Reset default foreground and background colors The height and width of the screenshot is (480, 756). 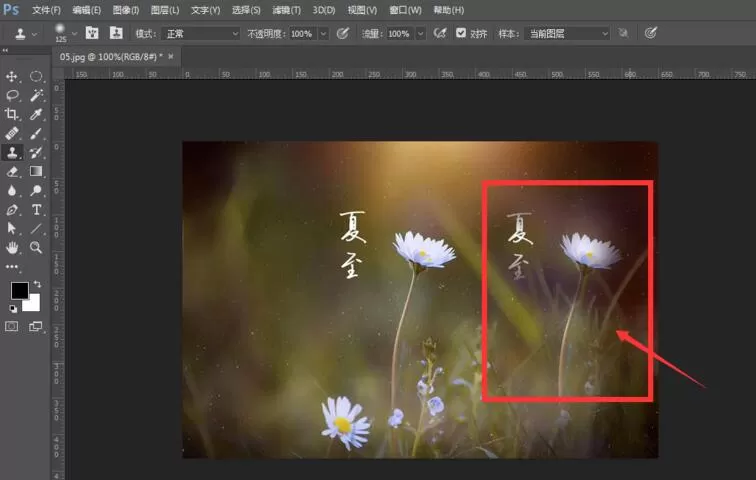pyautogui.click(x=13, y=309)
